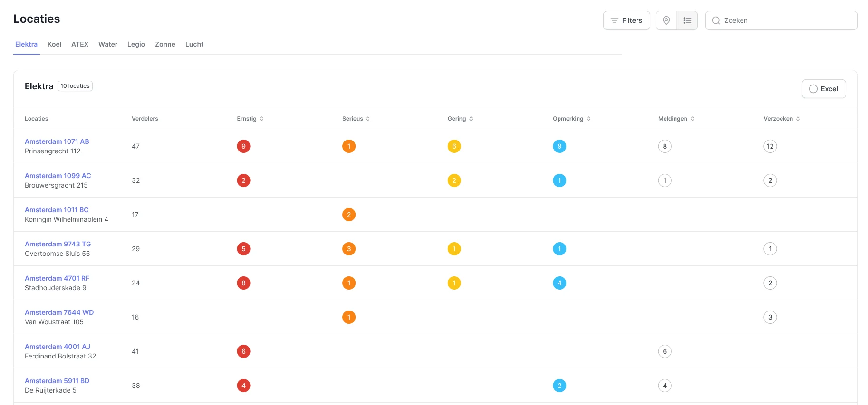Switch to the Zonne tab
Screen dimensions: 868x405
click(165, 44)
